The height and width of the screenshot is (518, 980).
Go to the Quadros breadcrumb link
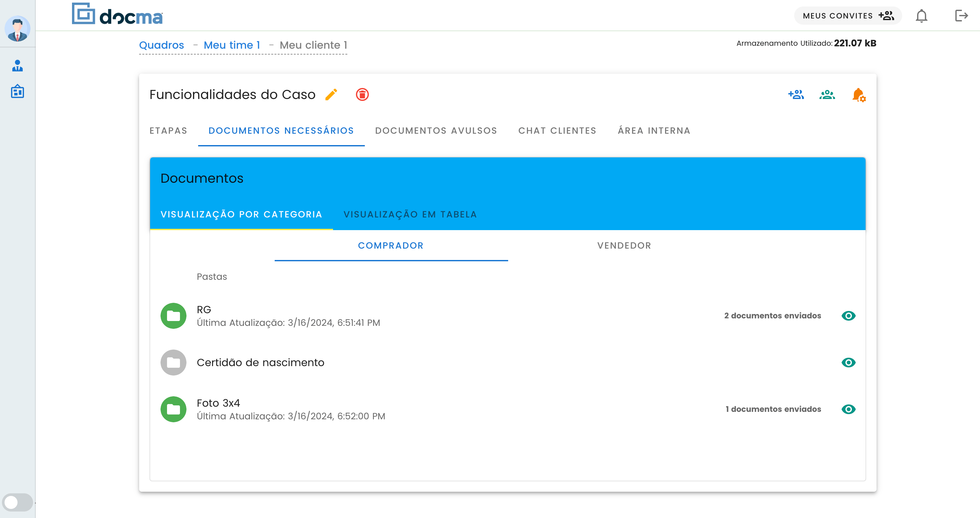(161, 45)
